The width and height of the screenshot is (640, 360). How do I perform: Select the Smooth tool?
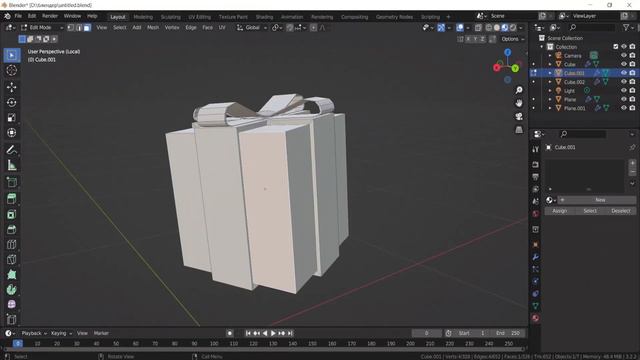(x=11, y=304)
